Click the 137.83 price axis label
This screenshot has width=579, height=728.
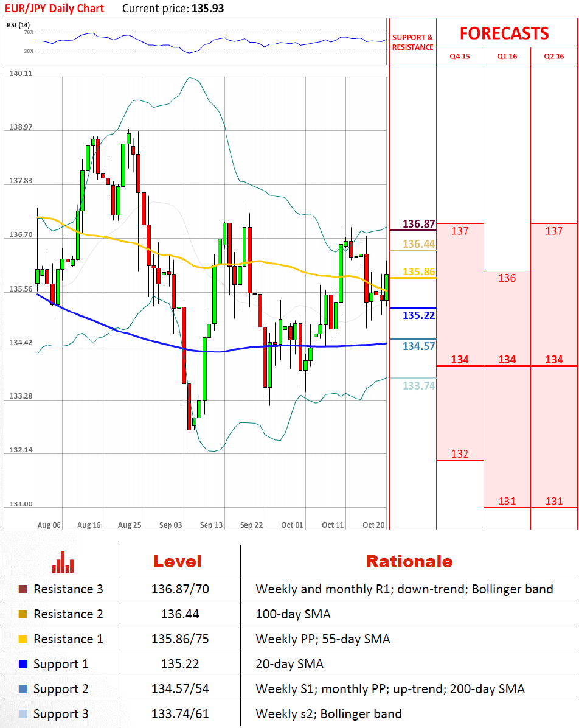[x=21, y=181]
